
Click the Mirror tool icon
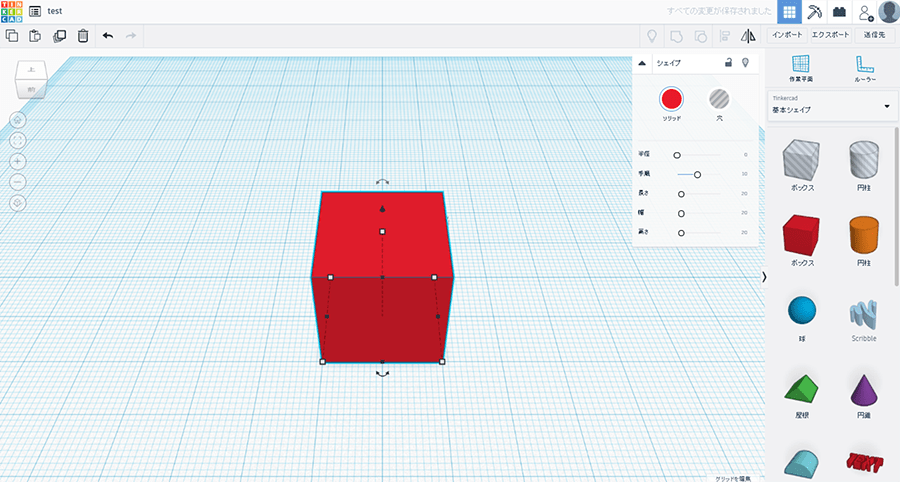(748, 36)
